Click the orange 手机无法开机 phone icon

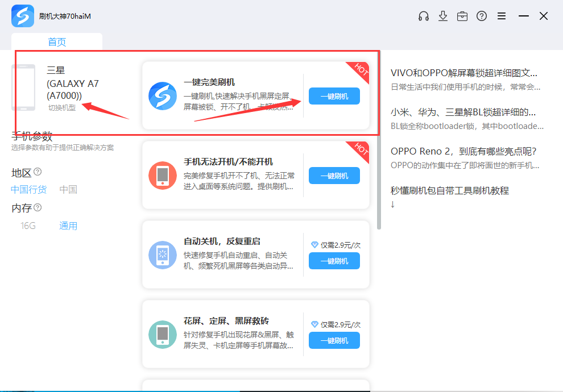[x=163, y=176]
